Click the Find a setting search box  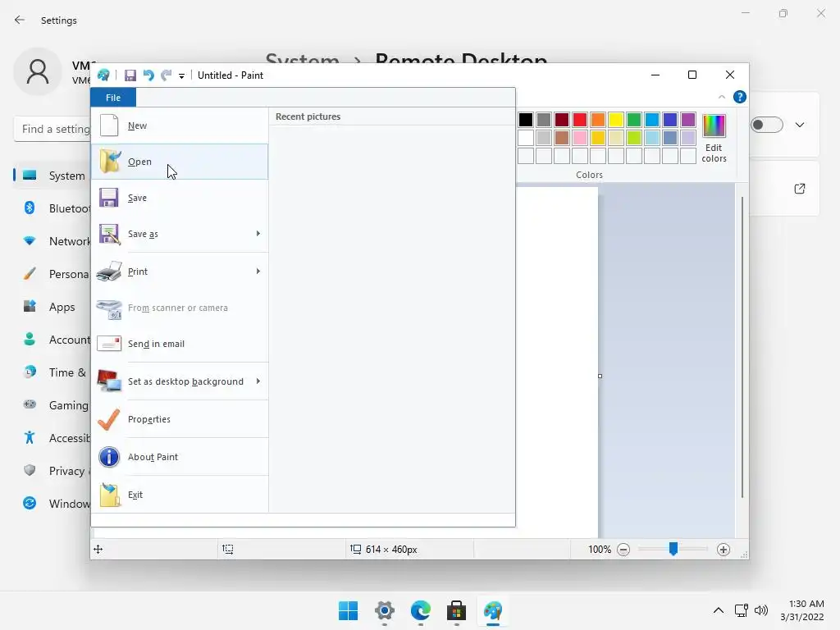click(52, 129)
